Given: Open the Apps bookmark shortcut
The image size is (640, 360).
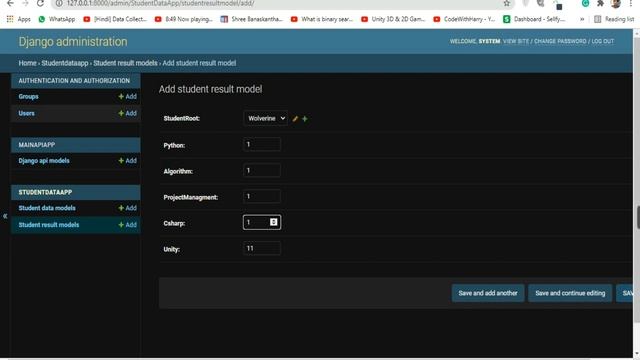Looking at the screenshot, I should 18,19.
